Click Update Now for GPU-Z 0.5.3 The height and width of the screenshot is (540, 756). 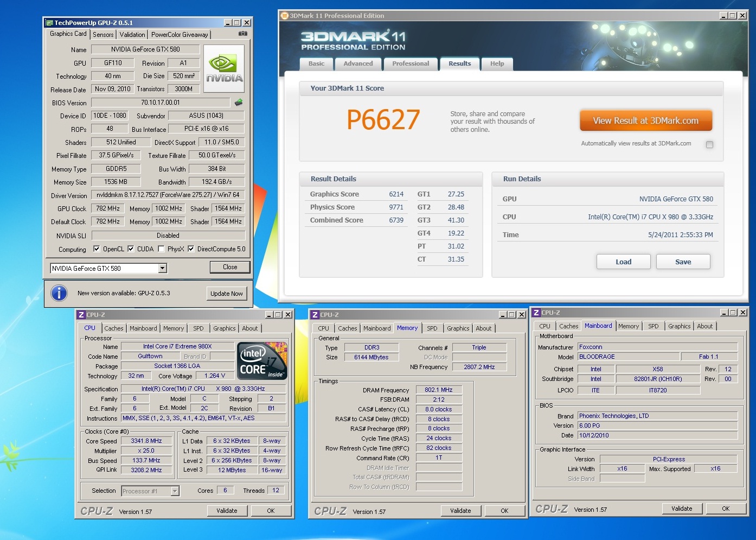point(227,294)
